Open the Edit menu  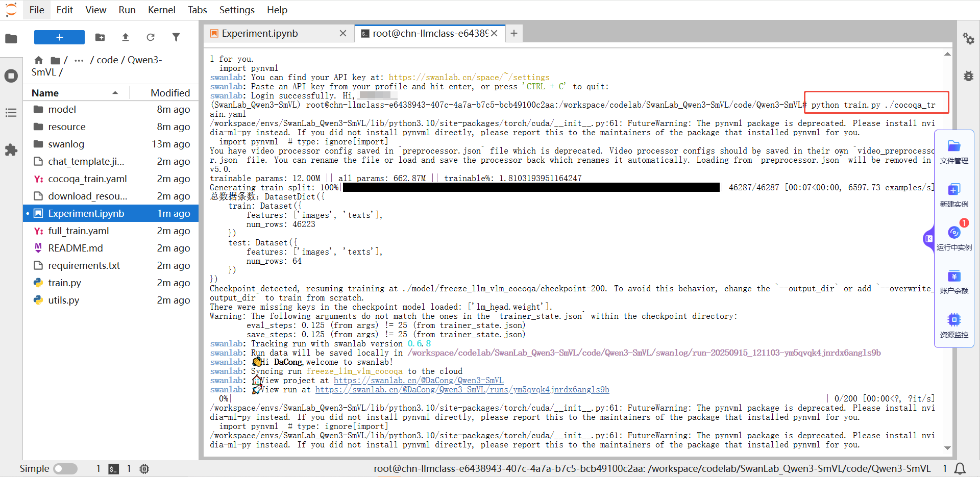65,10
